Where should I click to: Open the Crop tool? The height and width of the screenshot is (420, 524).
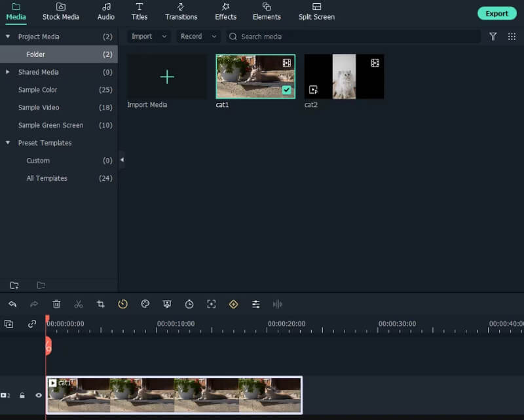coord(100,304)
